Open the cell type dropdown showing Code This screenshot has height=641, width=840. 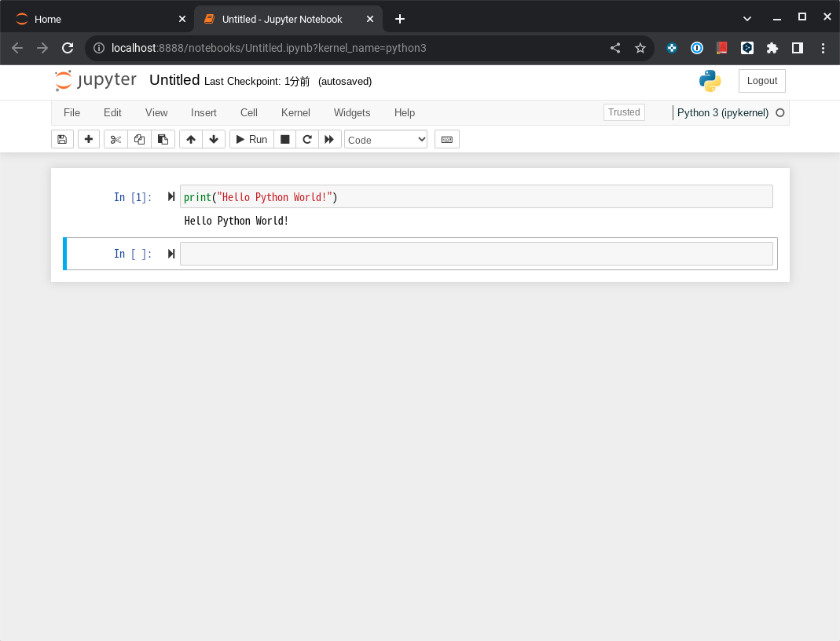pyautogui.click(x=385, y=139)
